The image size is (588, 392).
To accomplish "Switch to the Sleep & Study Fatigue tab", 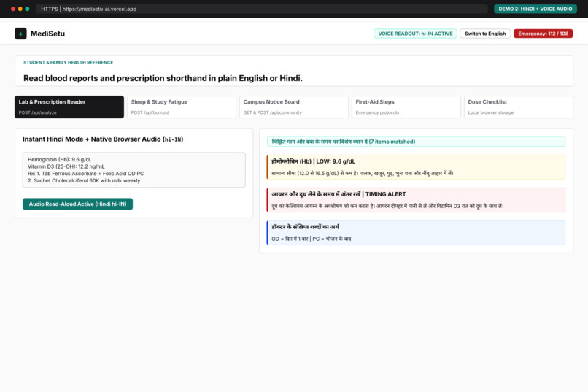I will tap(182, 107).
